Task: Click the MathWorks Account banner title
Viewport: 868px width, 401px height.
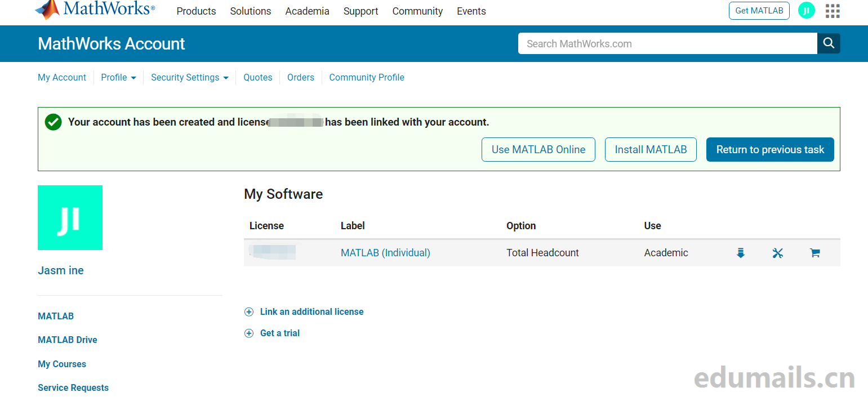Action: (112, 44)
